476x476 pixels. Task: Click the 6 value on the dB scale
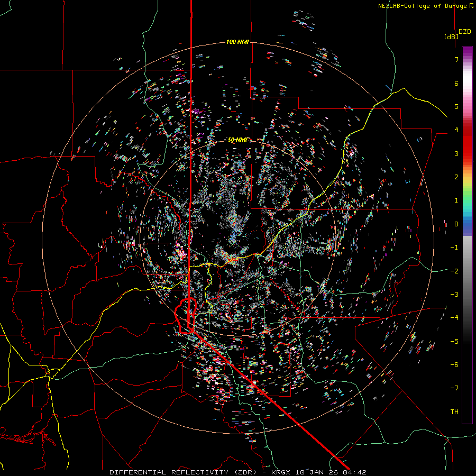[456, 83]
